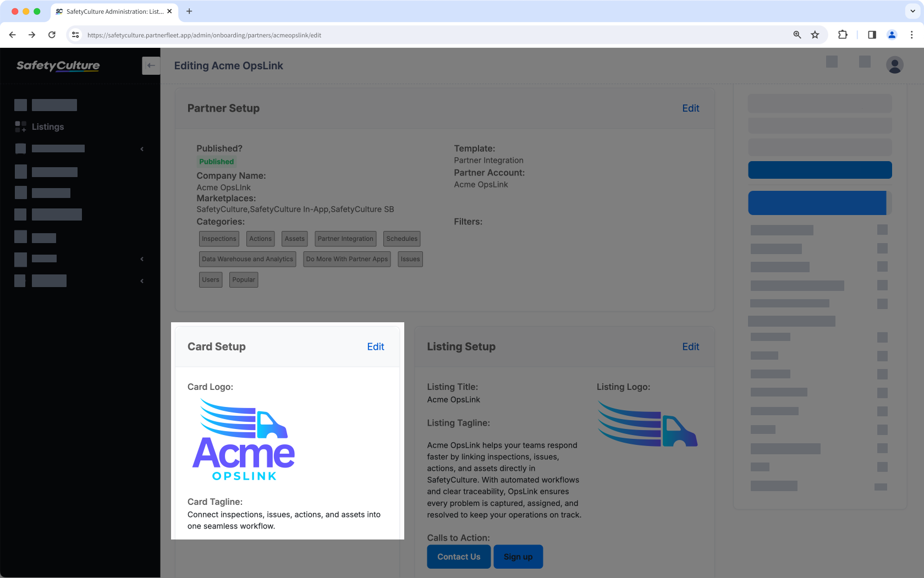924x578 pixels.
Task: View site information icon in address bar
Action: 75,35
